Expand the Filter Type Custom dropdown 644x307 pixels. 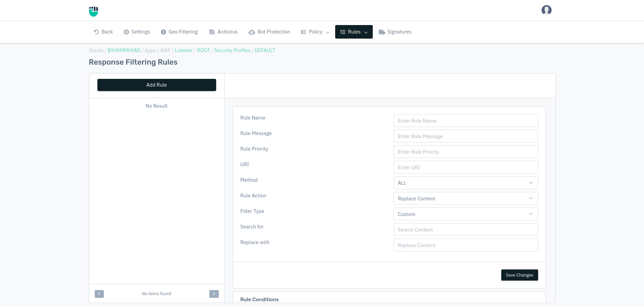[x=465, y=214]
